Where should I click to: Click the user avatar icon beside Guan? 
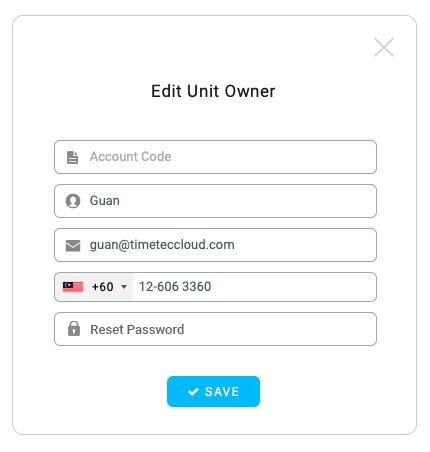point(73,201)
